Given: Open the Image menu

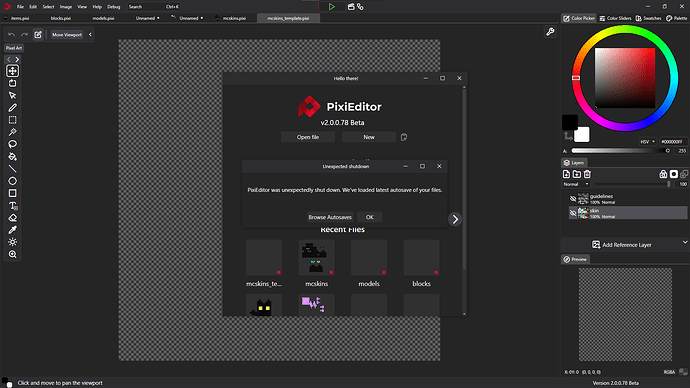Looking at the screenshot, I should click(x=66, y=7).
